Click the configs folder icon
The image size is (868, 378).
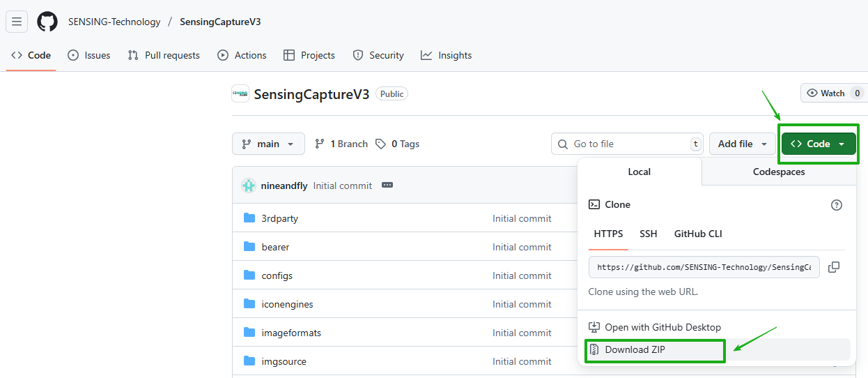point(249,275)
